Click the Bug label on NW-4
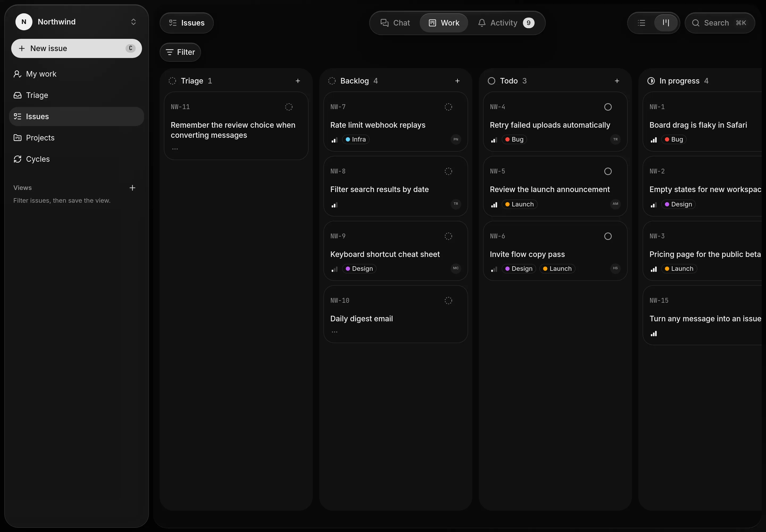This screenshot has height=532, width=766. [514, 139]
